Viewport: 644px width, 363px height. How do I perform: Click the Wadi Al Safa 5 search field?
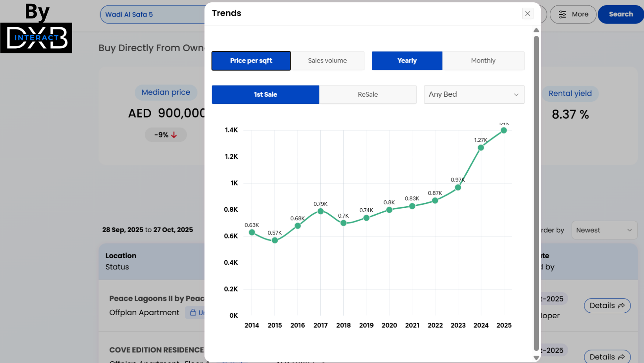(153, 15)
